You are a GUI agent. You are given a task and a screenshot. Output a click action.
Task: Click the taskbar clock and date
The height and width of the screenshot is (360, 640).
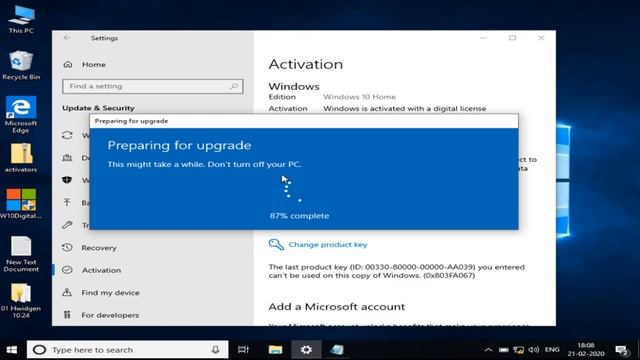click(586, 349)
